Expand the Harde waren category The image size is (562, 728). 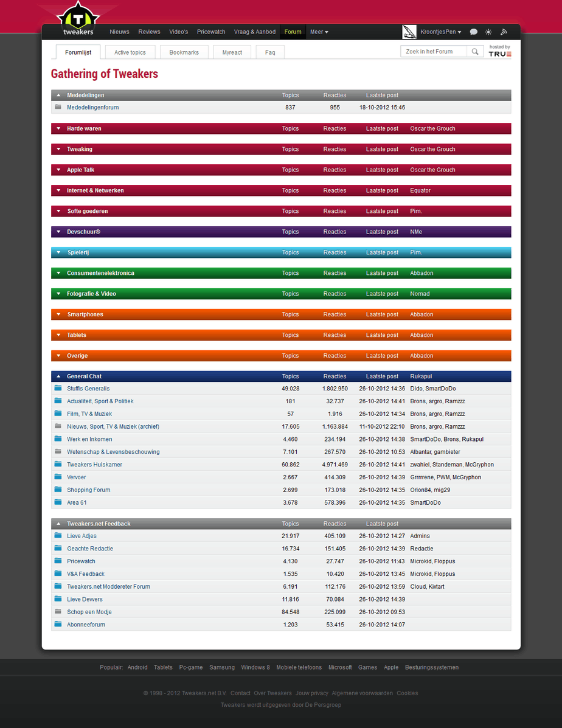58,128
